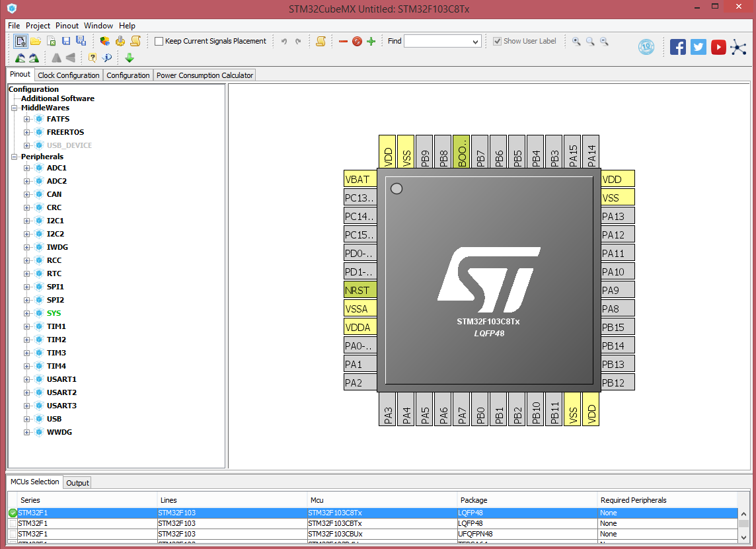Click the middle best-fit magnifier icon
This screenshot has height=549, width=756.
pyautogui.click(x=590, y=42)
